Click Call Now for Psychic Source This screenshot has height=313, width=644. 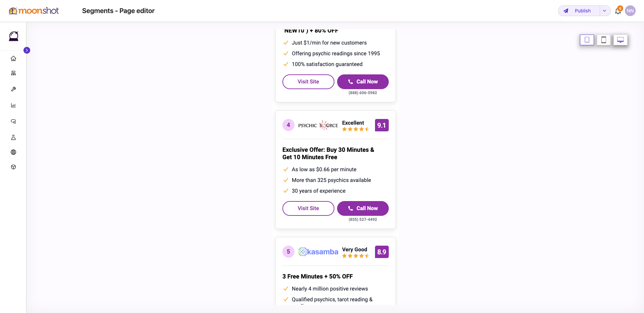363,208
